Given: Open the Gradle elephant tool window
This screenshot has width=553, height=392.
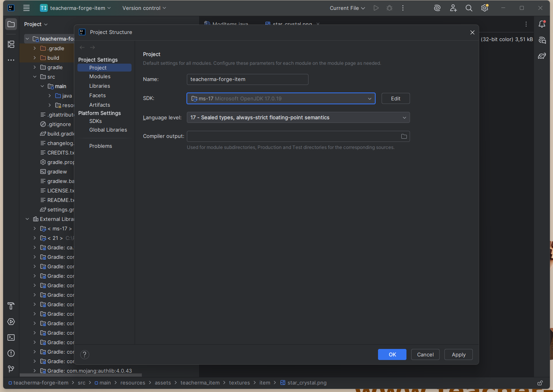Looking at the screenshot, I should tap(542, 56).
